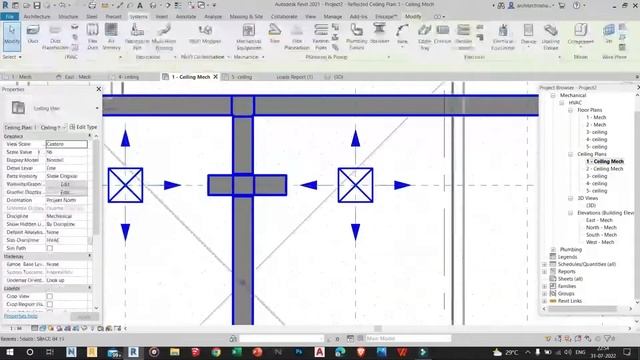
Task: Select the Conduit tool
Action: [x=442, y=34]
